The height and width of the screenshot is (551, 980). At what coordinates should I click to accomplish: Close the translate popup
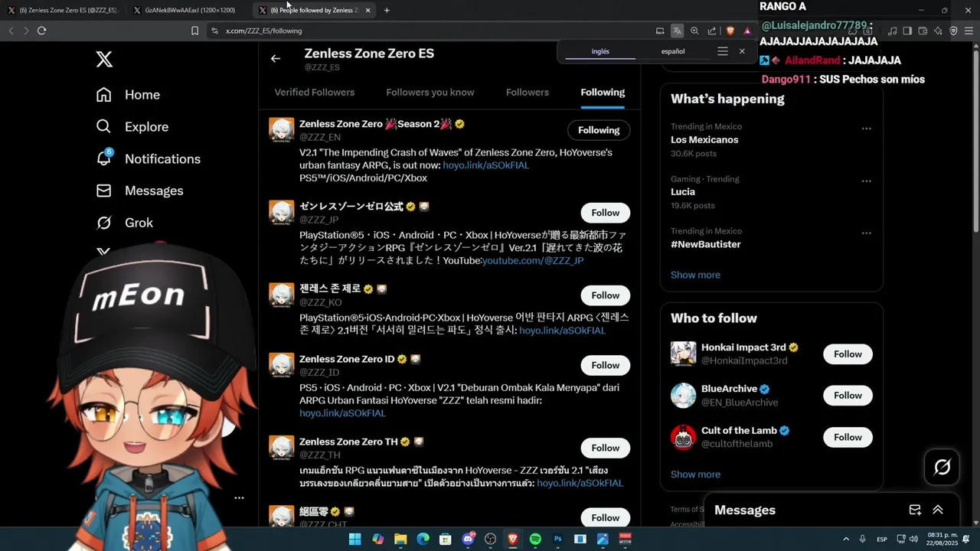pos(742,51)
